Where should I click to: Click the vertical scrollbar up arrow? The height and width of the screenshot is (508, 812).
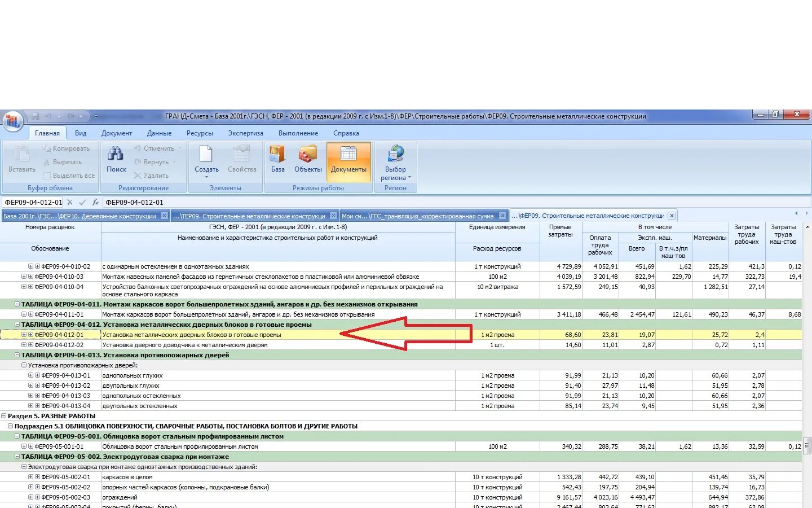[807, 226]
